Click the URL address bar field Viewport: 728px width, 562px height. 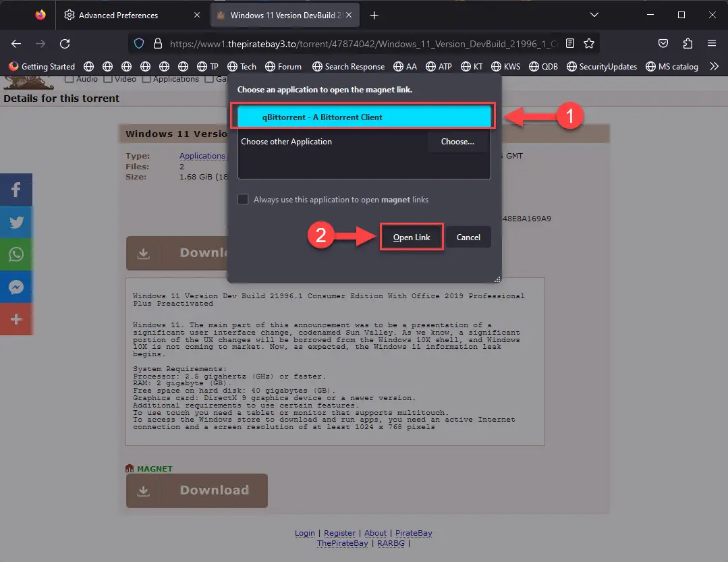[364, 44]
